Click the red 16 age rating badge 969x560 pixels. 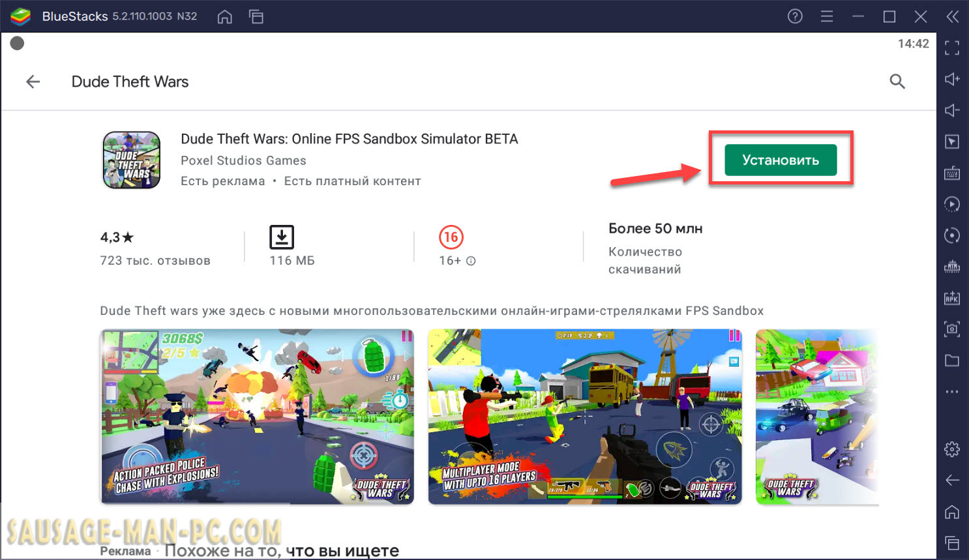(451, 237)
